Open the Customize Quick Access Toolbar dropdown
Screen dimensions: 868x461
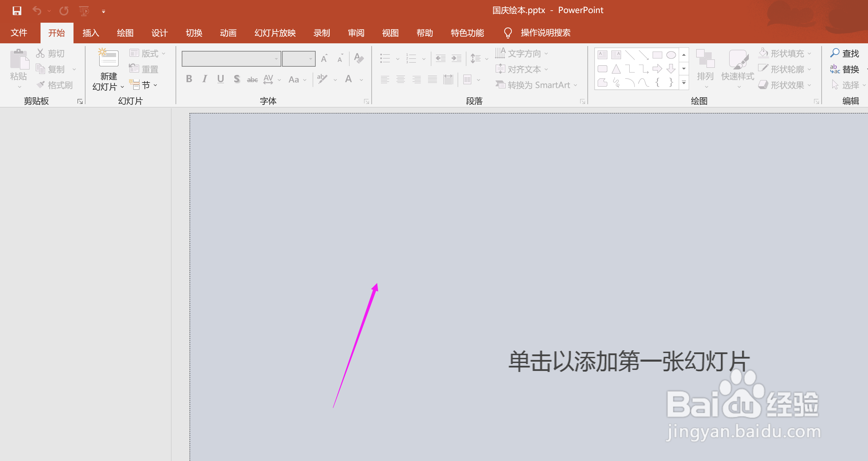pyautogui.click(x=103, y=11)
